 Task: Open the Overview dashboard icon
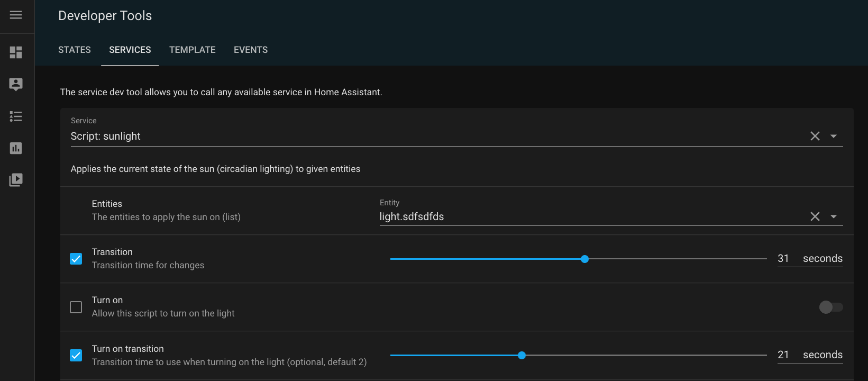16,52
